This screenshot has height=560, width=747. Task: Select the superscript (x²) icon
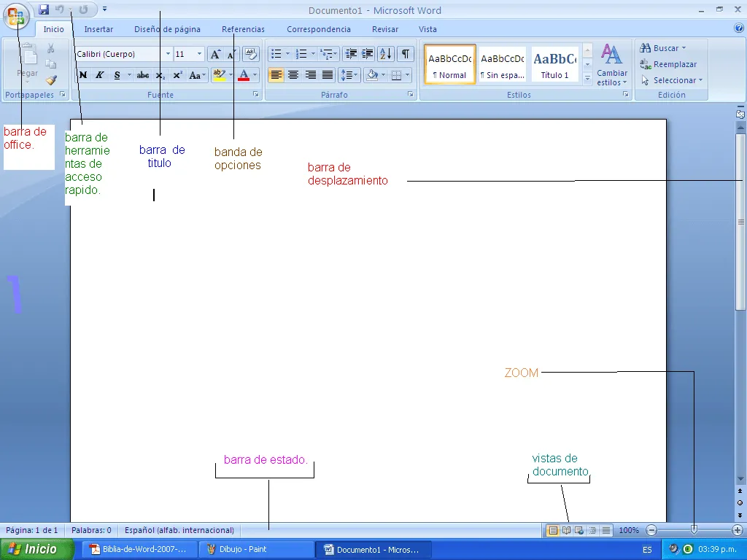pos(177,74)
